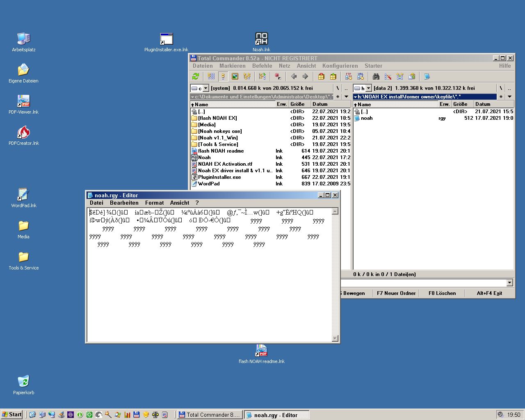This screenshot has width=525, height=420.
Task: Open the URL new FTP connection icon
Action: click(361, 76)
